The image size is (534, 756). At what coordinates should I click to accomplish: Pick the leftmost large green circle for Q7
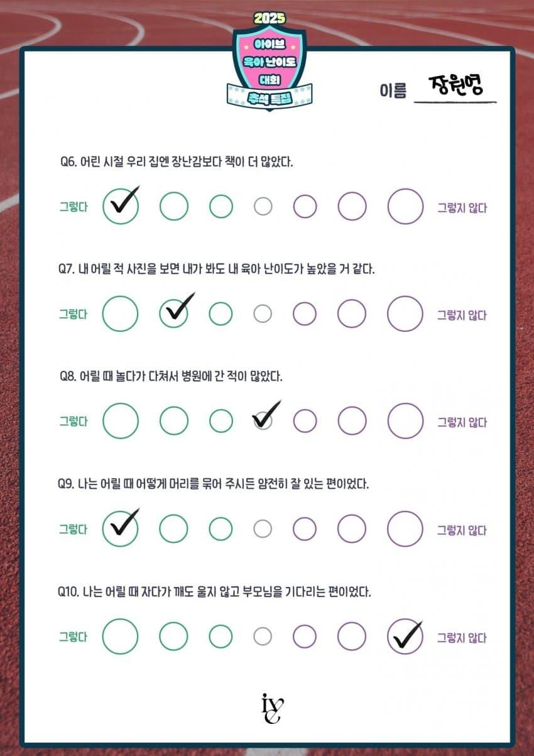[x=120, y=314]
